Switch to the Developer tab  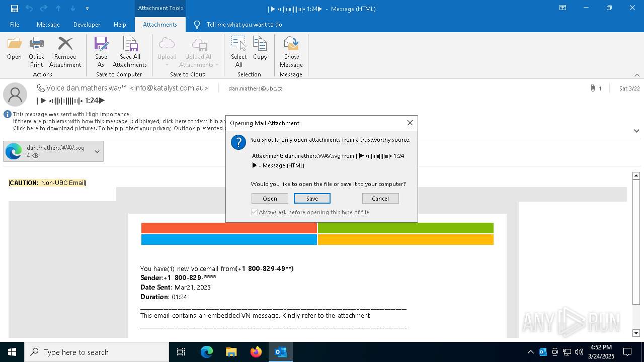pos(87,25)
